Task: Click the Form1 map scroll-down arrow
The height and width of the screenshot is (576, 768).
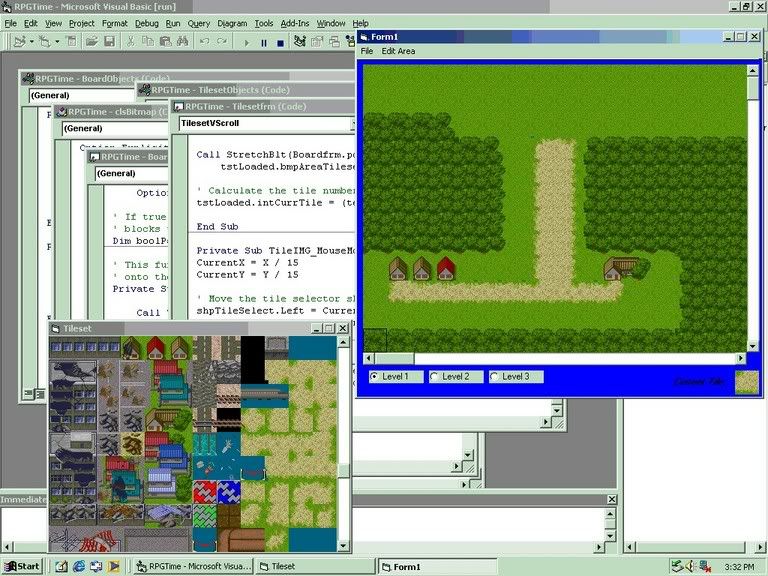Action: 753,347
